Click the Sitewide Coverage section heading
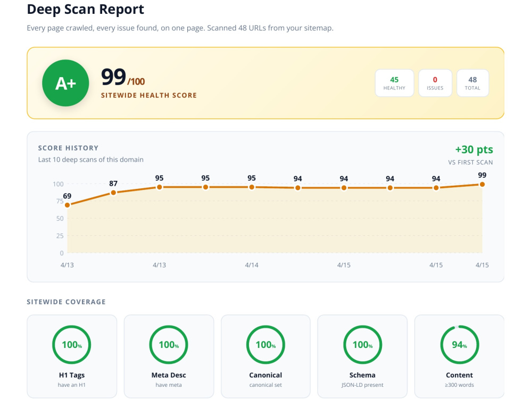This screenshot has width=532, height=399. tap(66, 302)
